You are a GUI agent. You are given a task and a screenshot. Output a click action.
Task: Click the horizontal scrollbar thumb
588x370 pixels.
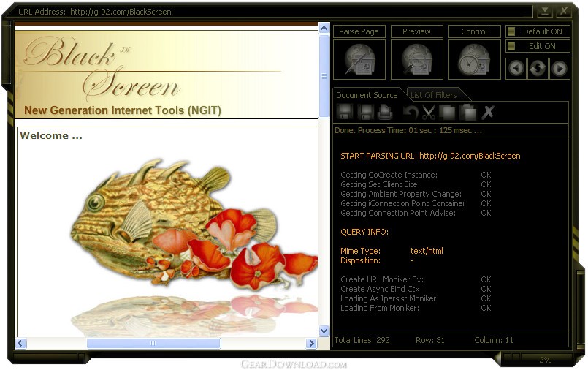(153, 343)
